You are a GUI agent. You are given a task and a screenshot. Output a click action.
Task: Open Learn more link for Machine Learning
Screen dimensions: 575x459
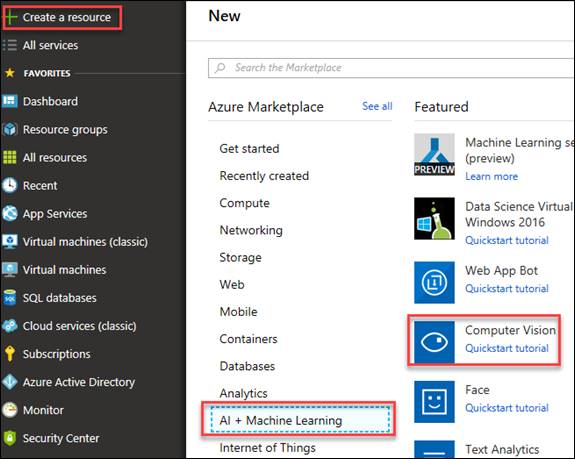point(491,176)
